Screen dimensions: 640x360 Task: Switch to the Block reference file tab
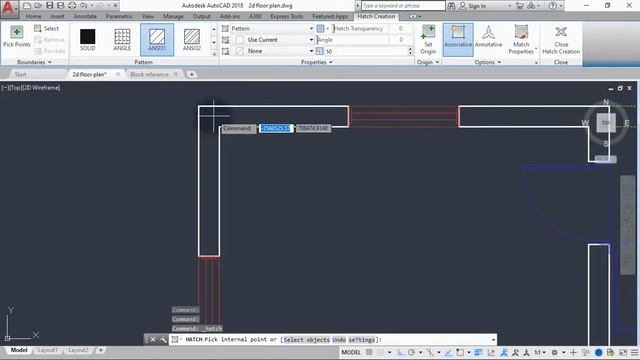point(149,74)
